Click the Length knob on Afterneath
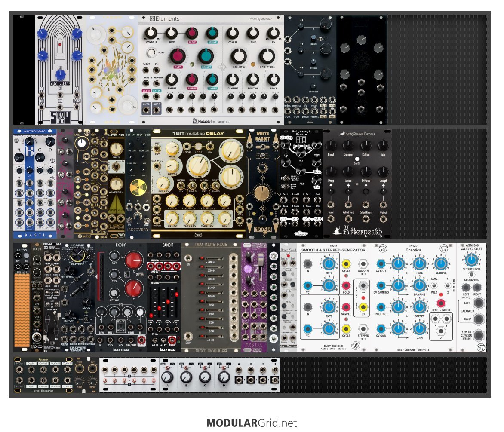The height and width of the screenshot is (432, 504). tap(383, 172)
